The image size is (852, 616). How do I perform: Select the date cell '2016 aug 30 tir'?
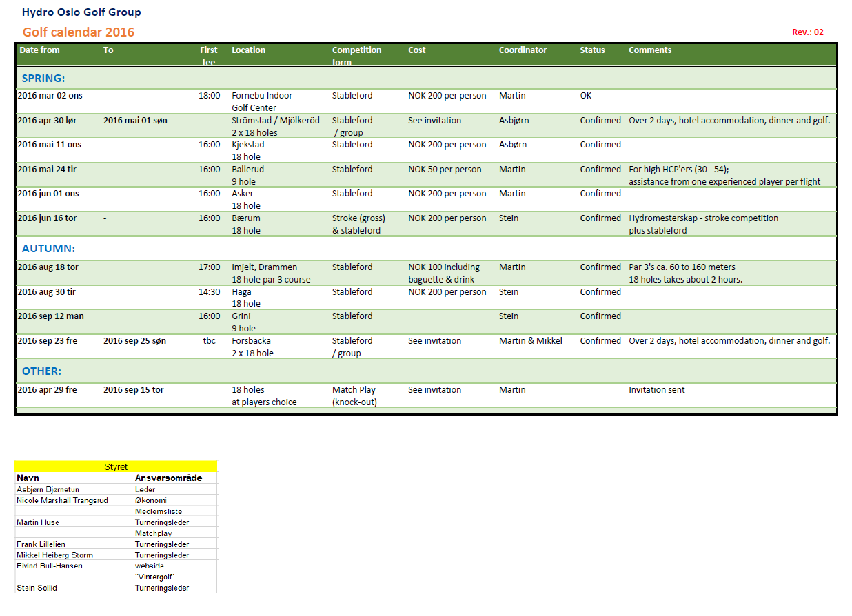click(47, 292)
